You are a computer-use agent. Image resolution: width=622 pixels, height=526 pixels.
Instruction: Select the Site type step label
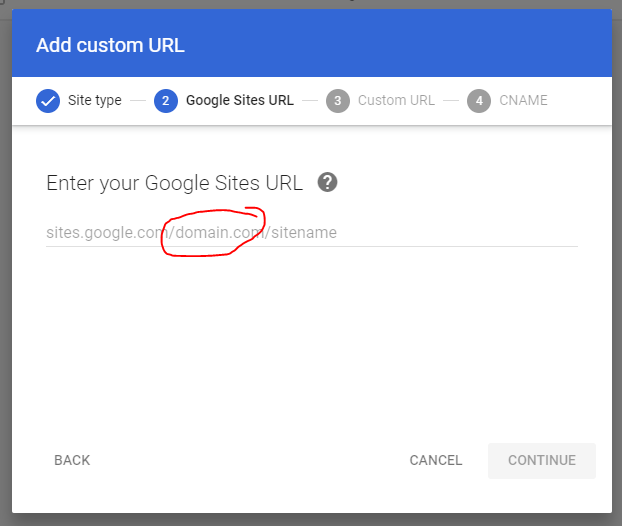(94, 101)
